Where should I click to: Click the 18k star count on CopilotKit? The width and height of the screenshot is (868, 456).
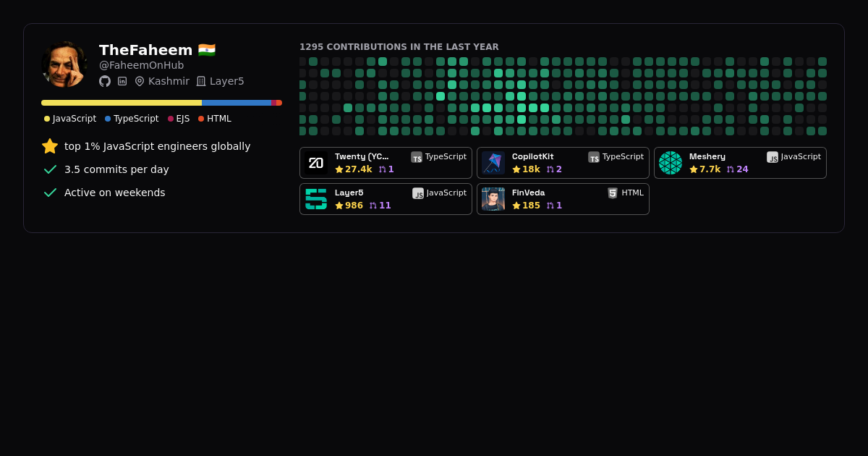click(x=531, y=169)
